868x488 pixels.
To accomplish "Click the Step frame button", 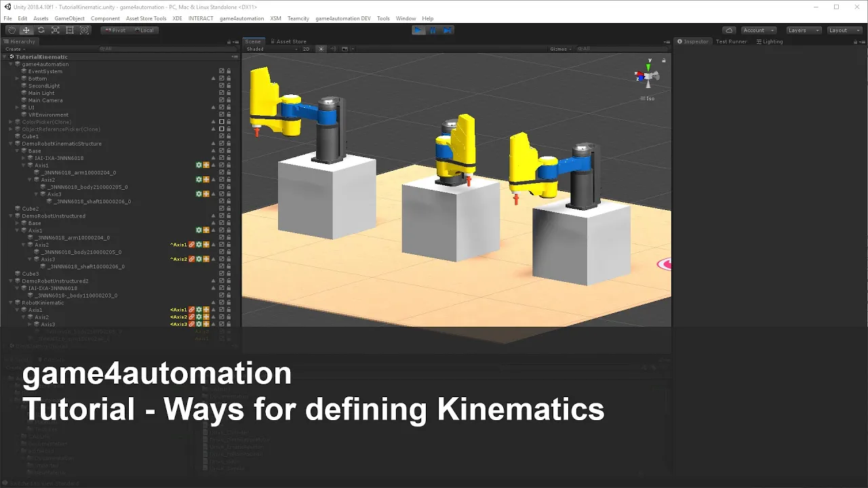I will click(448, 30).
